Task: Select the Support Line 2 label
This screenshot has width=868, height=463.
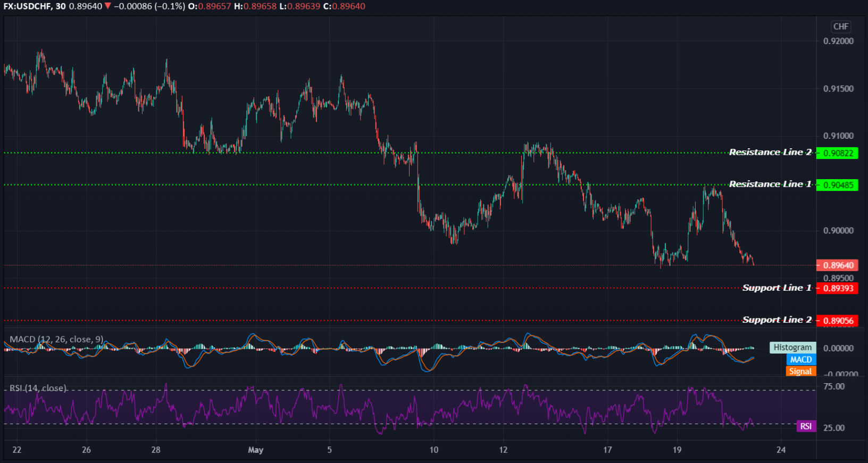Action: pos(777,319)
